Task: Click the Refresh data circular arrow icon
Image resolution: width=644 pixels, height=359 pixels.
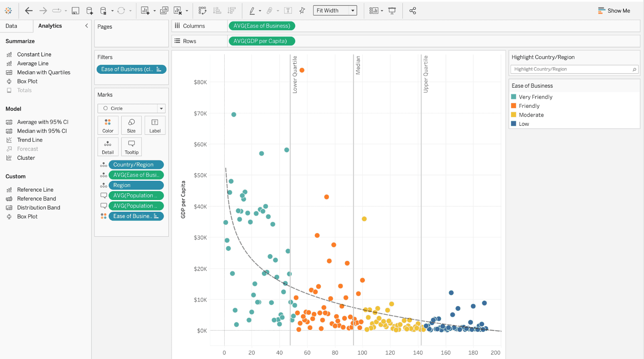Action: click(121, 10)
